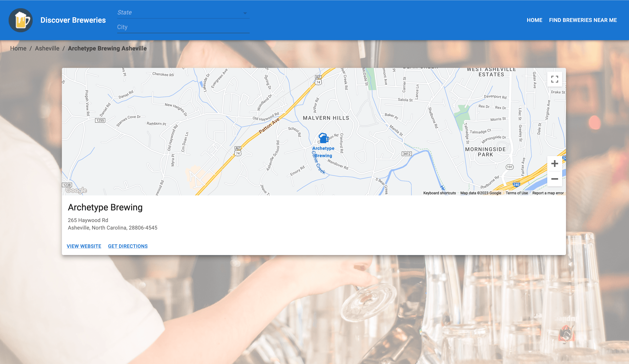Click MALVERN HILLS map label

click(326, 118)
